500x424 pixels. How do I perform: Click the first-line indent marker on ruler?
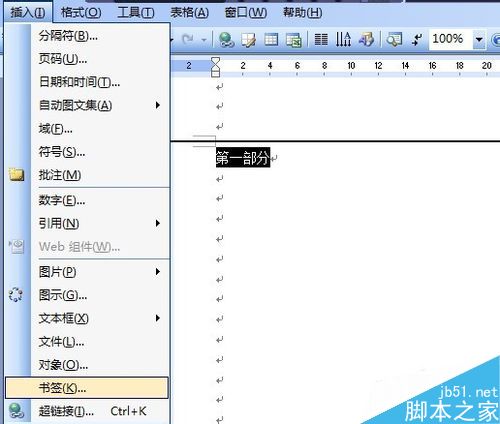tap(215, 61)
